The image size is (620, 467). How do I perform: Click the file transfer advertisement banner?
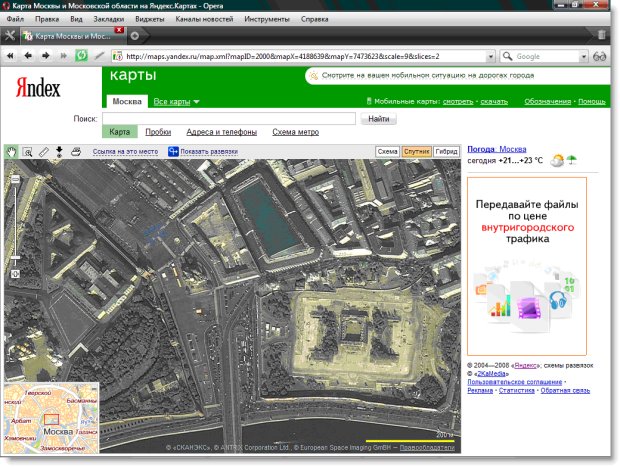click(527, 267)
